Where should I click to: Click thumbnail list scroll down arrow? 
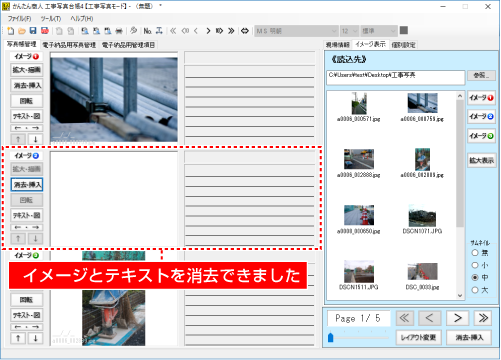(x=460, y=296)
